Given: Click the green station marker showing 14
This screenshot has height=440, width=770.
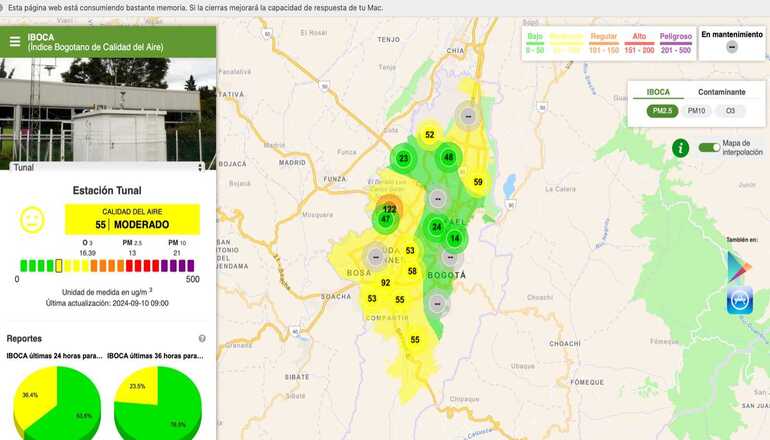Looking at the screenshot, I should (x=454, y=238).
